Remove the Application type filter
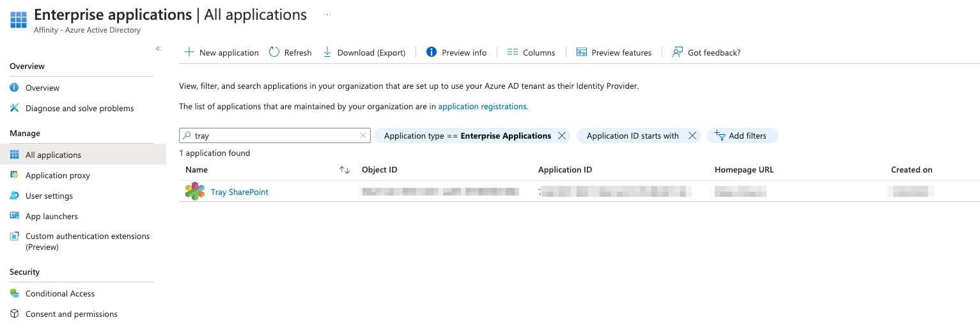 (562, 135)
